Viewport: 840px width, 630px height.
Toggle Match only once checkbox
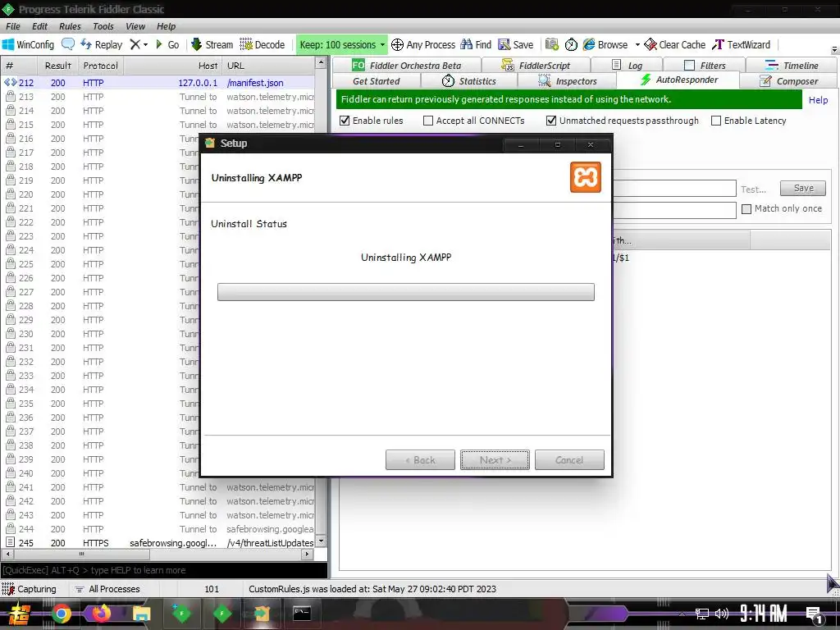746,209
